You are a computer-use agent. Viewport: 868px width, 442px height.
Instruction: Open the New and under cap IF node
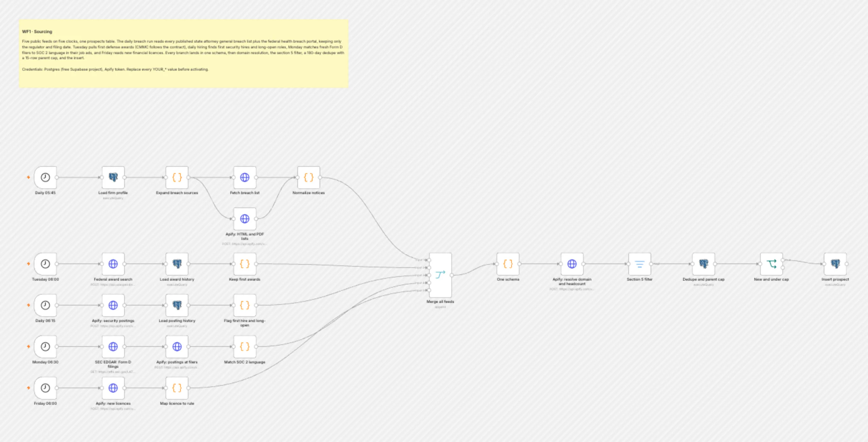coord(771,264)
